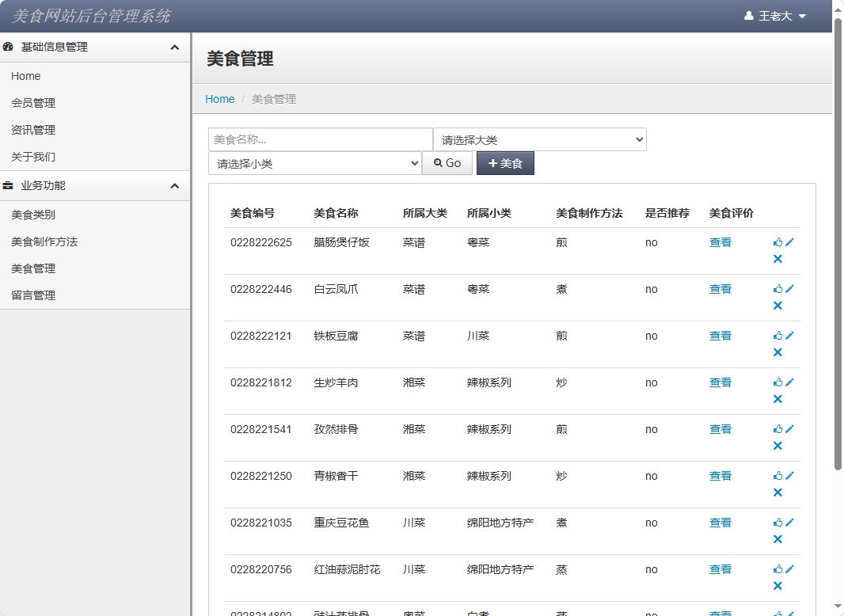Click the Go search button
This screenshot has width=844, height=616.
447,163
